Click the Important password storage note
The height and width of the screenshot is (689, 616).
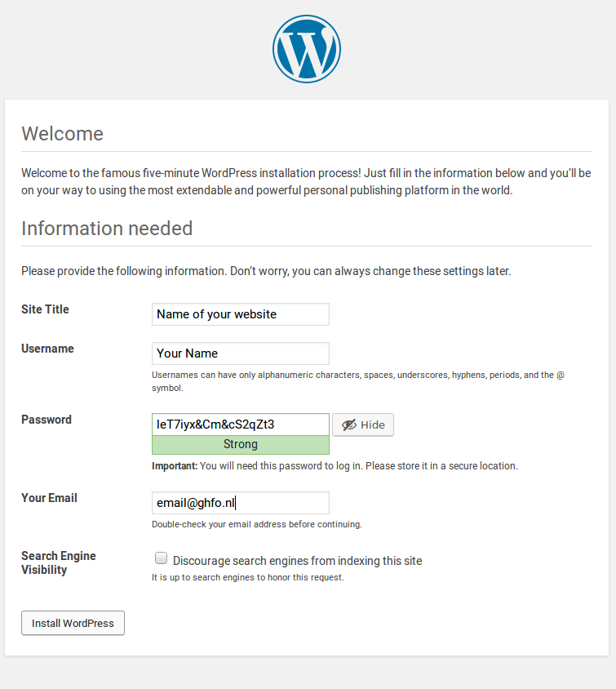335,466
